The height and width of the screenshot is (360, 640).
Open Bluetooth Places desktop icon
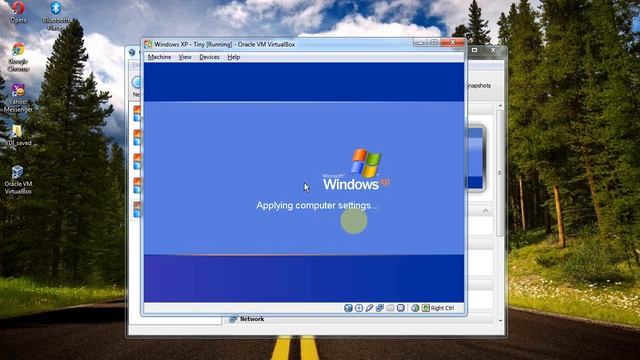click(x=56, y=16)
